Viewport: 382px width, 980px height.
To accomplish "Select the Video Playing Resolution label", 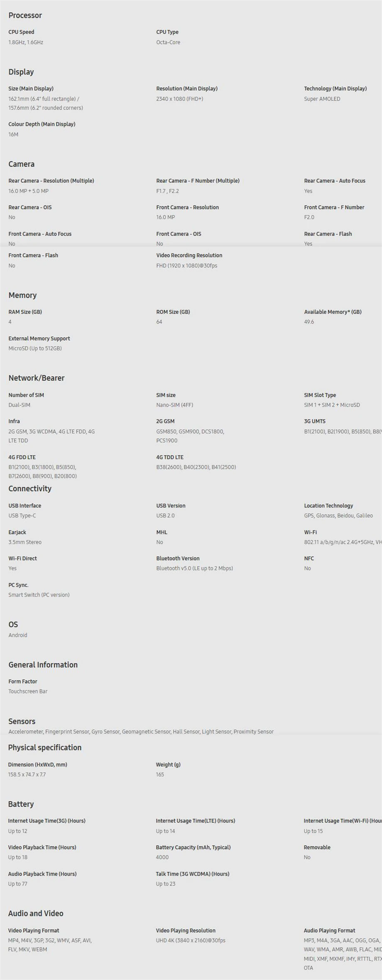I will (186, 930).
